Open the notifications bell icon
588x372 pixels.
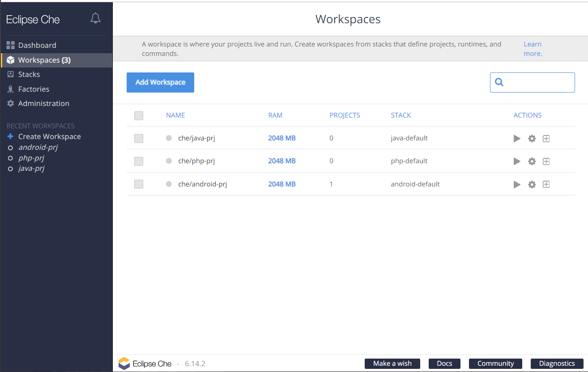[x=95, y=18]
